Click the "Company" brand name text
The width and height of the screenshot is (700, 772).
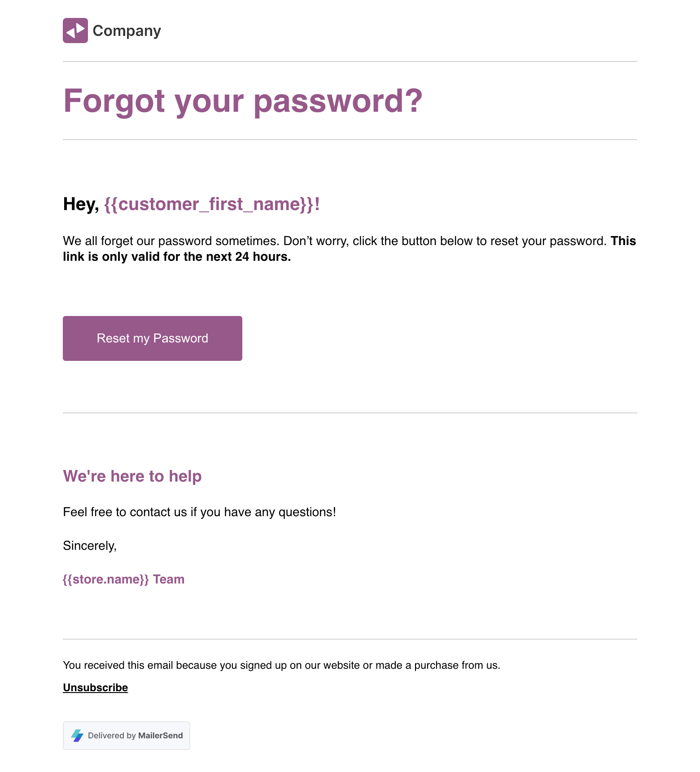point(127,31)
